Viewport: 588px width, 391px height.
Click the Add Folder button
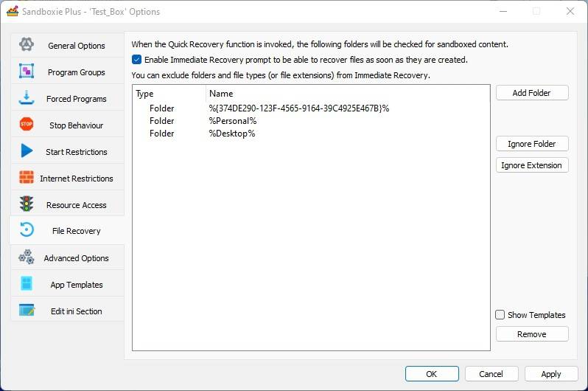pos(532,93)
